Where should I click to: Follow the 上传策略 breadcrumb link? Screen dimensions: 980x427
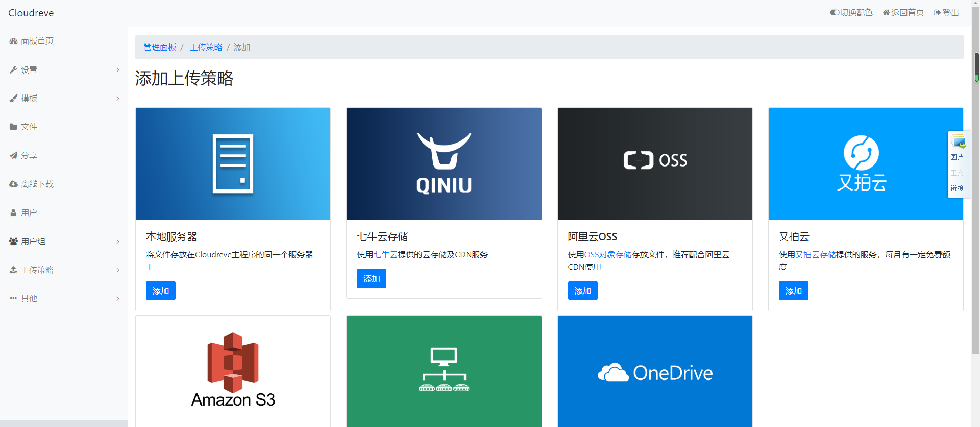(206, 48)
